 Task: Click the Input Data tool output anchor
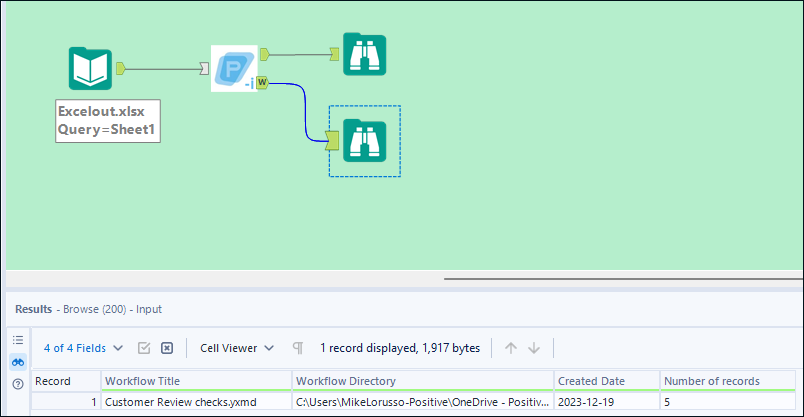[120, 68]
